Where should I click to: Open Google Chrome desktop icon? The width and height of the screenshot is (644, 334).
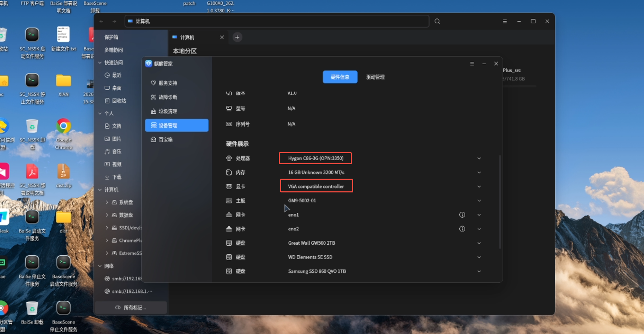pos(64,134)
